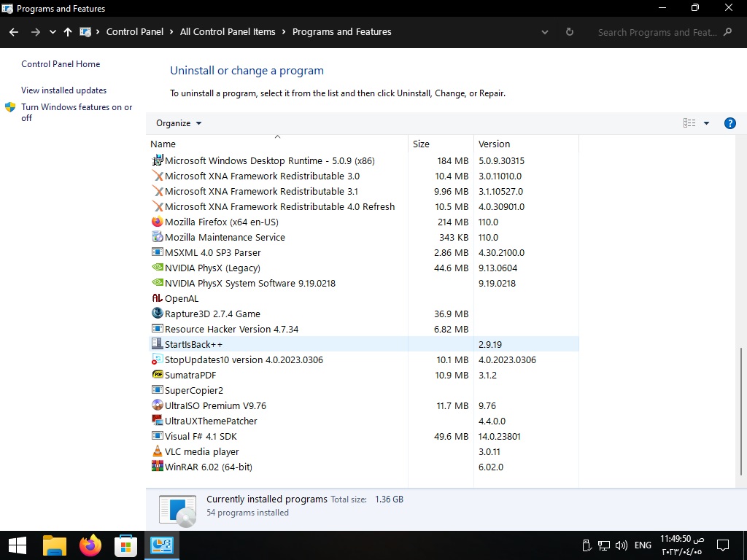Screen dimensions: 747x560
Task: Open Turn Windows features on or off
Action: click(77, 112)
